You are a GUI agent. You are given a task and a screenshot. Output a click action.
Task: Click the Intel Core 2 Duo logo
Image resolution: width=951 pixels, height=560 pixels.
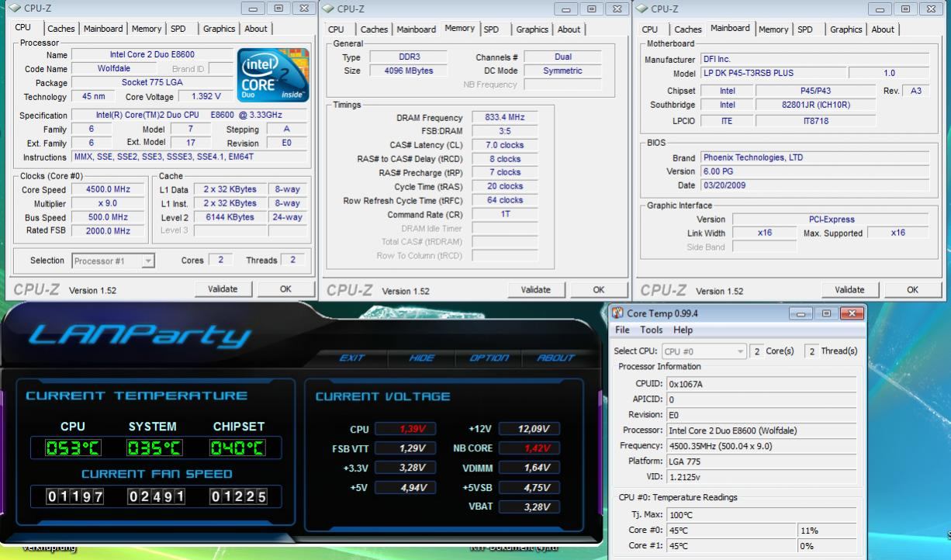coord(274,75)
